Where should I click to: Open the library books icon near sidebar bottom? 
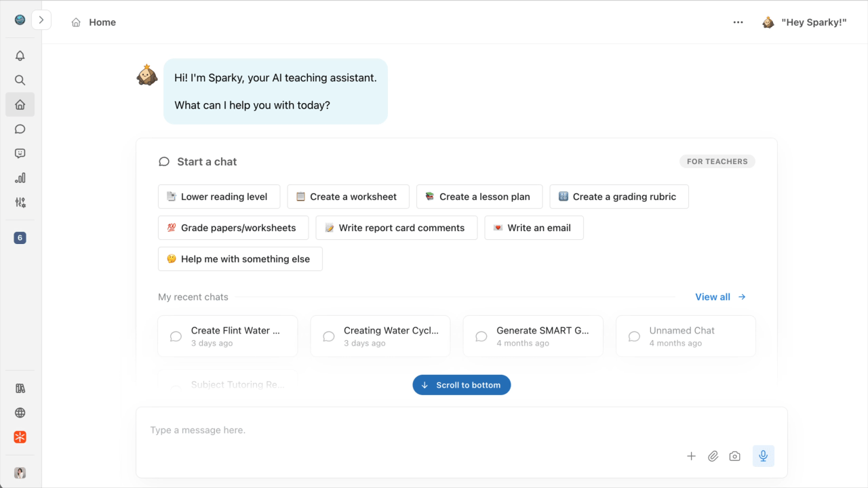pyautogui.click(x=20, y=388)
